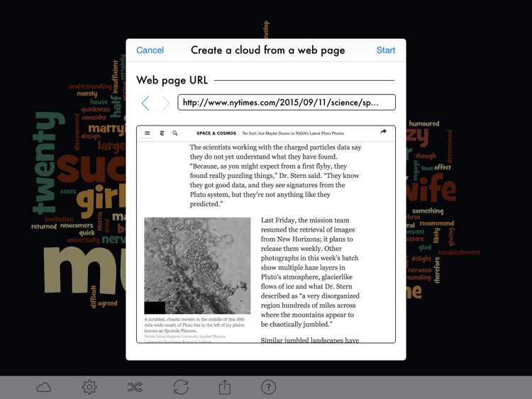
Task: Open the SPACE & COSMOS section link
Action: click(216, 133)
